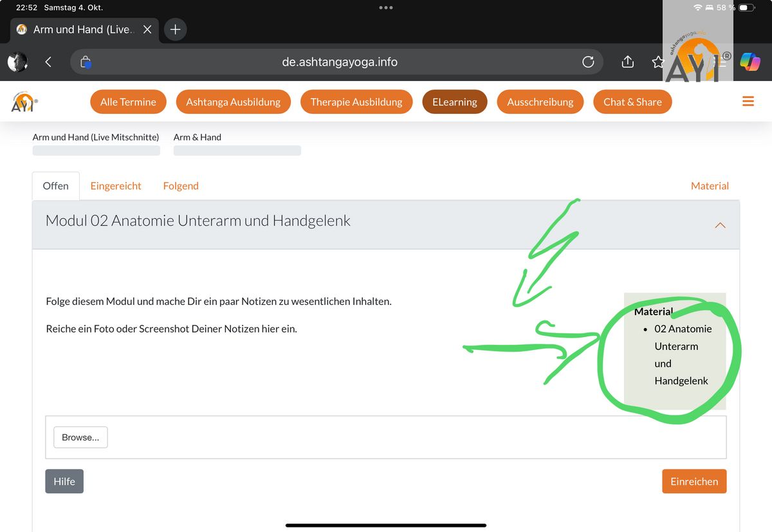Tap the profile avatar in the browser toolbar
Viewport: 772px width, 532px height.
coord(17,62)
